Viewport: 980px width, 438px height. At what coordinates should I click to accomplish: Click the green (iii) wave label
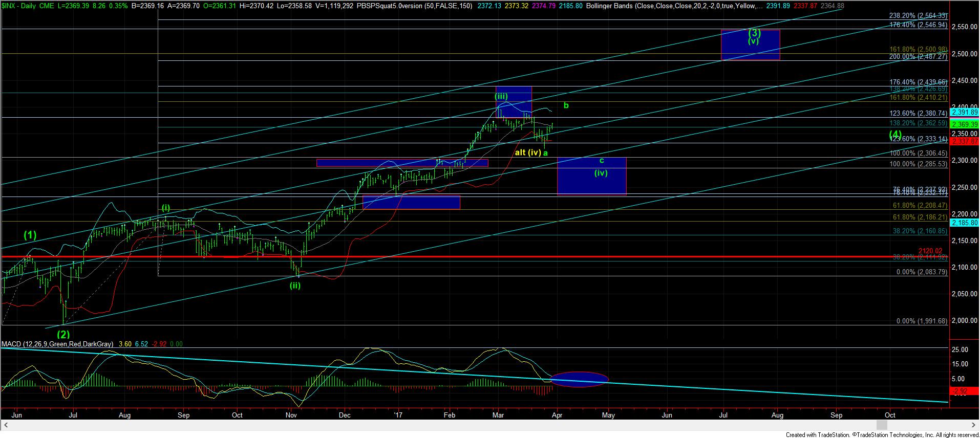point(501,96)
